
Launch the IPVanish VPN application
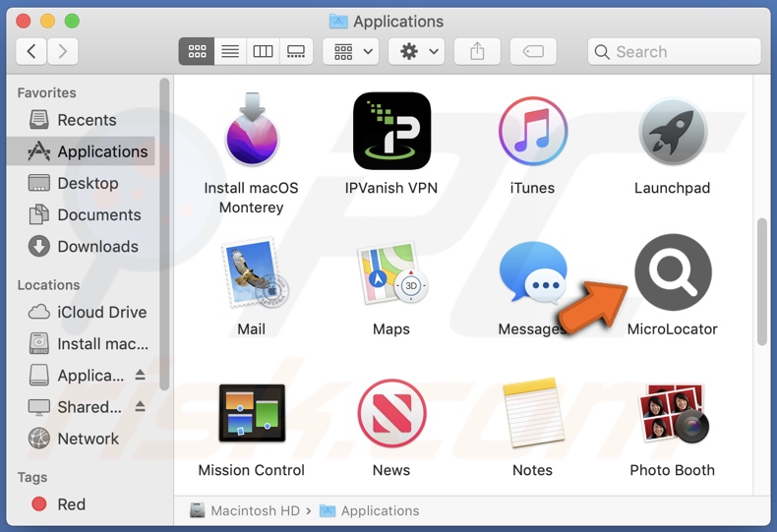click(391, 131)
